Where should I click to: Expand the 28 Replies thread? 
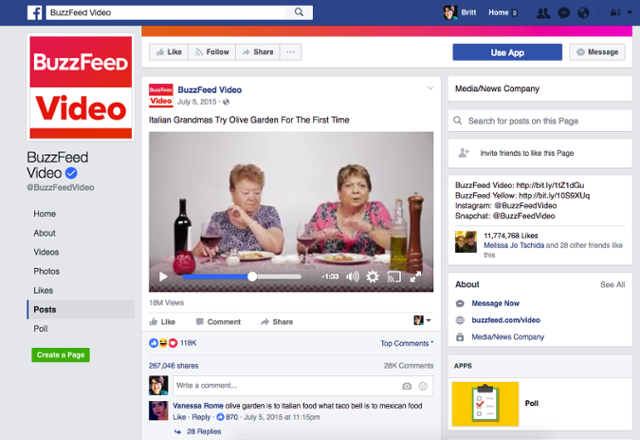pos(204,431)
